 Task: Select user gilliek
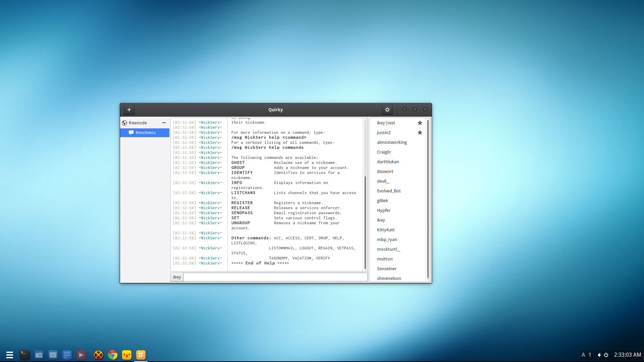[397, 200]
